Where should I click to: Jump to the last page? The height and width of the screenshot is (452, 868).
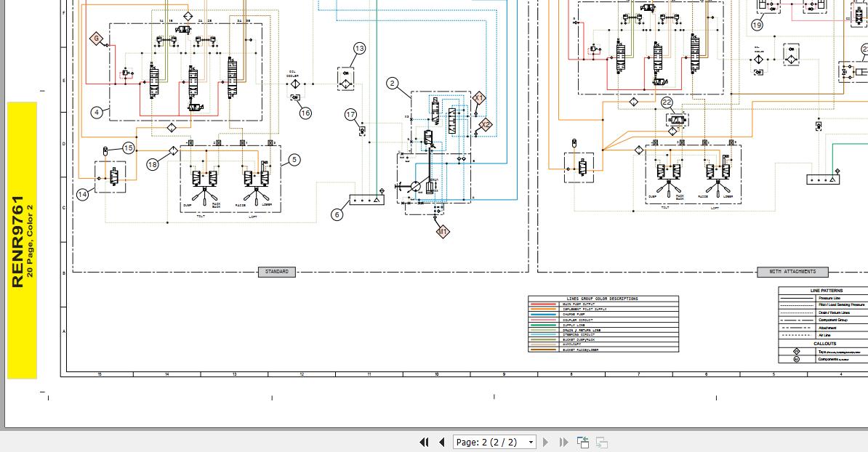point(563,442)
